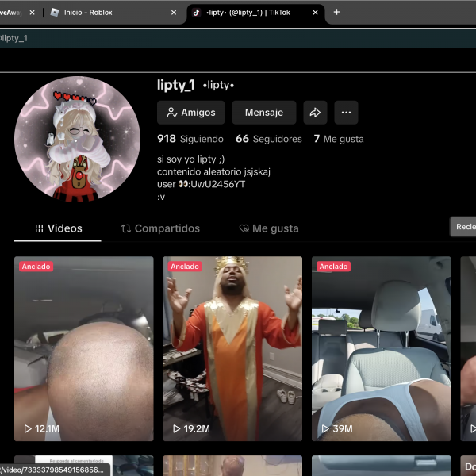Open a new browser tab with plus button
This screenshot has width=476, height=476.
click(x=336, y=12)
